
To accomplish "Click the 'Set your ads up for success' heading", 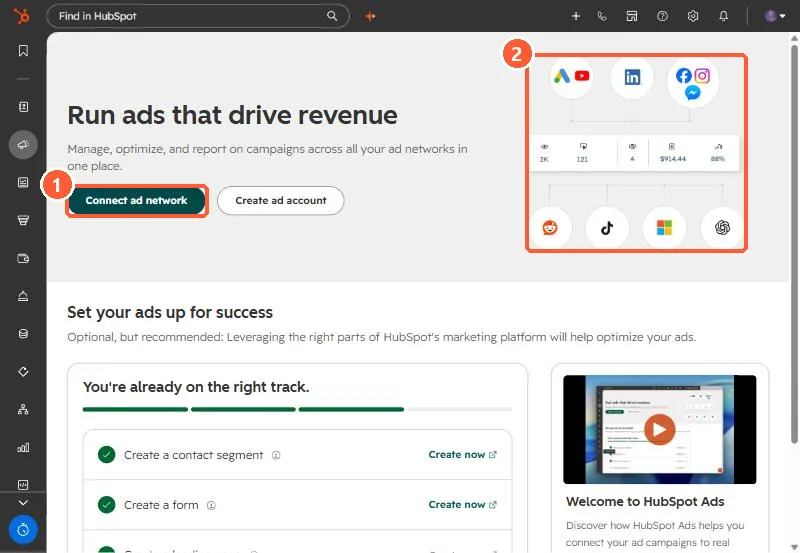I will pyautogui.click(x=170, y=312).
